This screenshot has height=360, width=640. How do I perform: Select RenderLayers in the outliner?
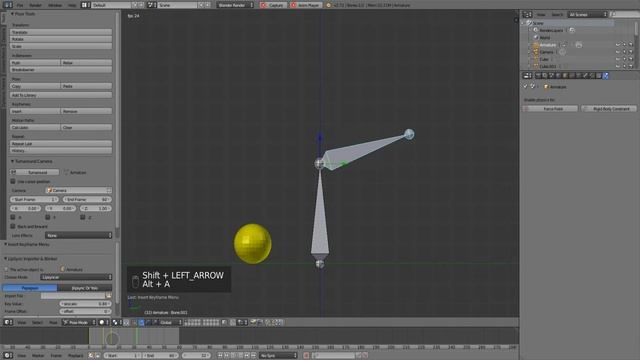(551, 30)
